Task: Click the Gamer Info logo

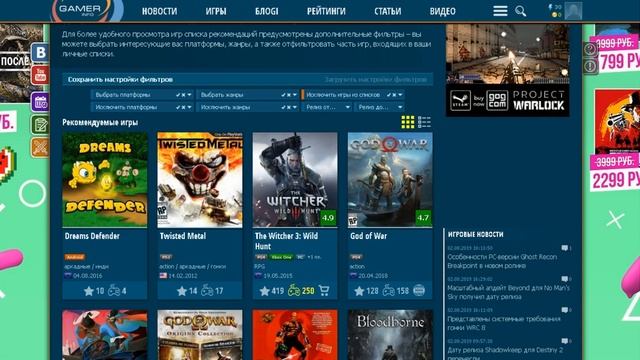Action: [x=87, y=10]
